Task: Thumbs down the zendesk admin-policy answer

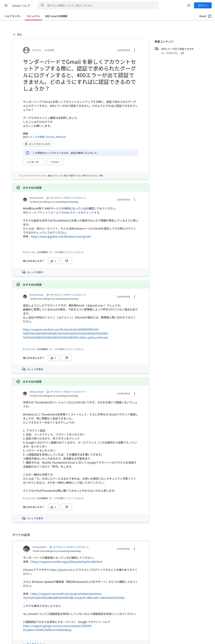Action: [66, 358]
